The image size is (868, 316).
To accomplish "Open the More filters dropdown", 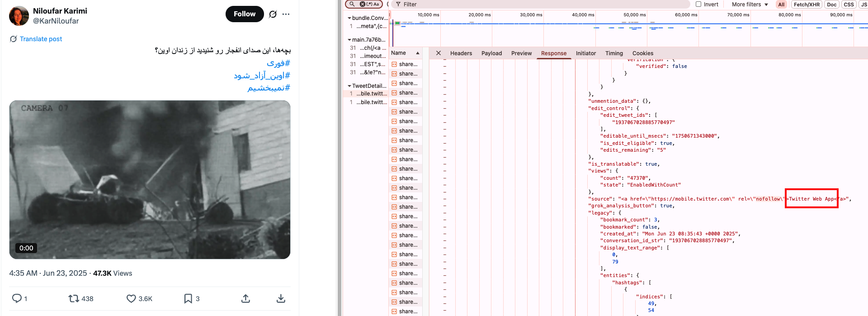I will [x=750, y=5].
